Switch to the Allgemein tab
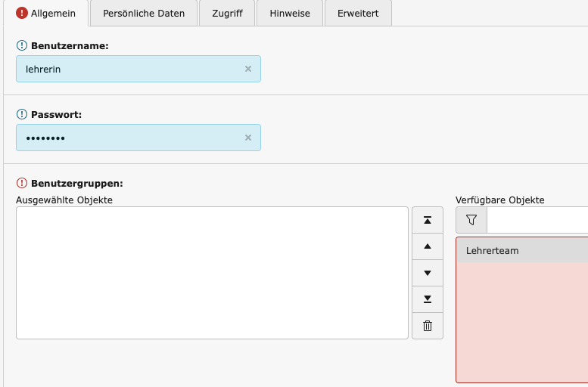 click(45, 13)
